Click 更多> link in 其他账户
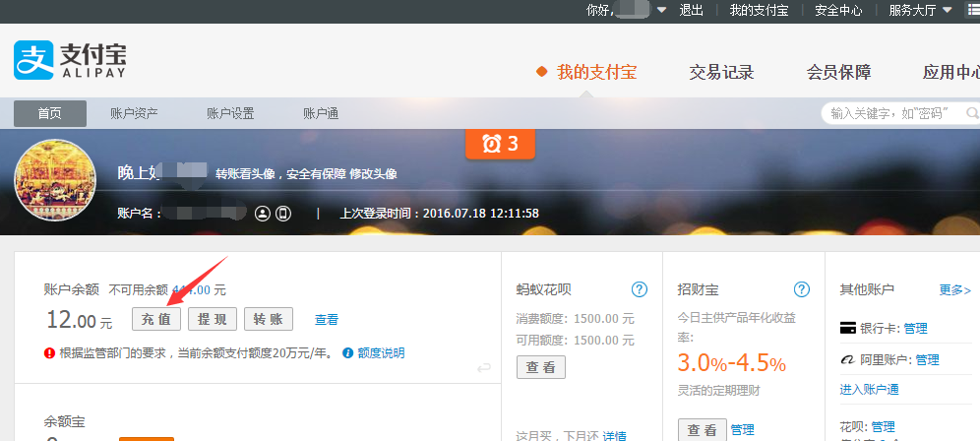 [955, 290]
